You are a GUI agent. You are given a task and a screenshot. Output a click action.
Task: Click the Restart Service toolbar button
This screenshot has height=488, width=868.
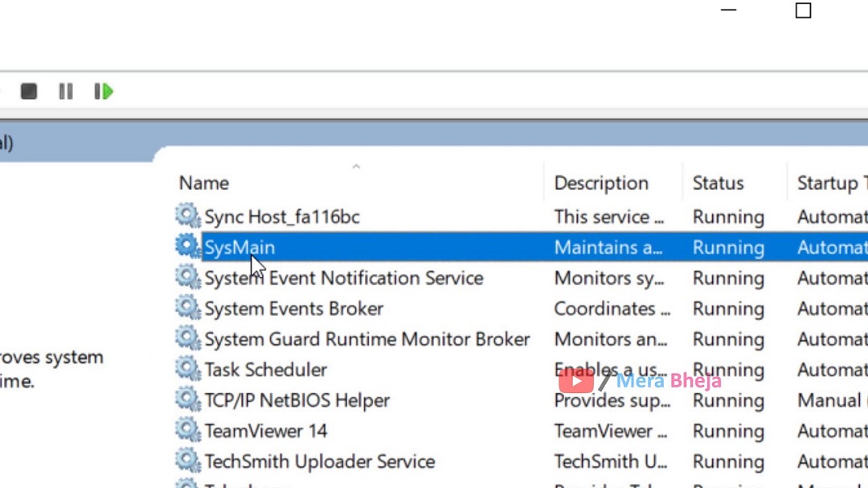click(104, 92)
